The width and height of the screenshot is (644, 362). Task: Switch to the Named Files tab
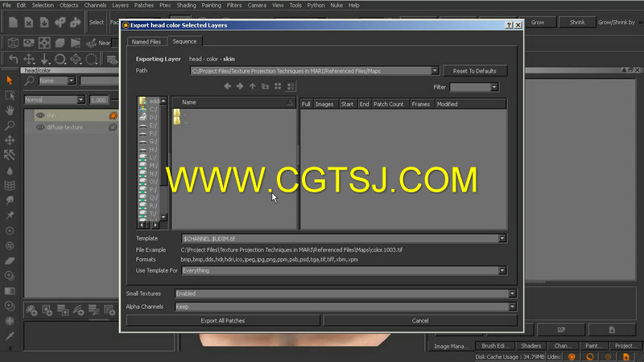[147, 42]
